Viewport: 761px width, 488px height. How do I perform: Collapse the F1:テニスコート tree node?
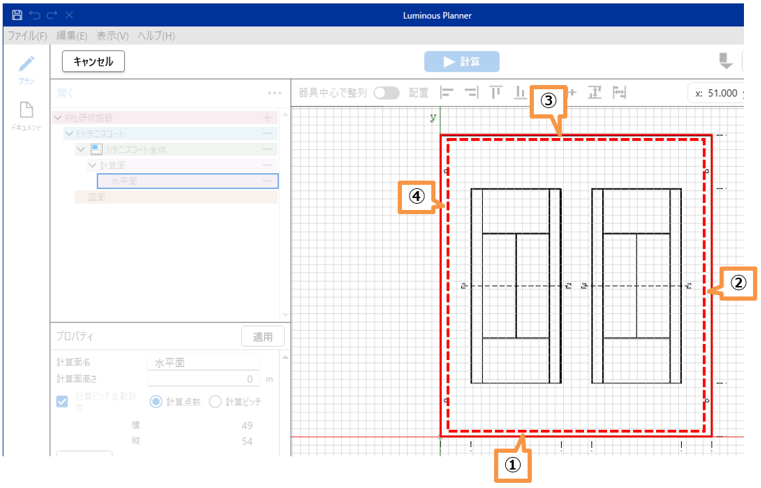click(68, 133)
